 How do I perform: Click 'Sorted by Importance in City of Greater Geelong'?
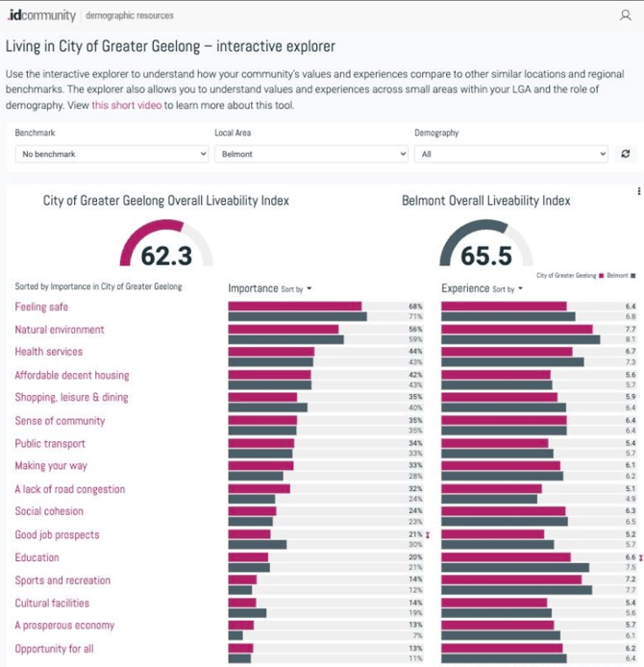(x=98, y=286)
